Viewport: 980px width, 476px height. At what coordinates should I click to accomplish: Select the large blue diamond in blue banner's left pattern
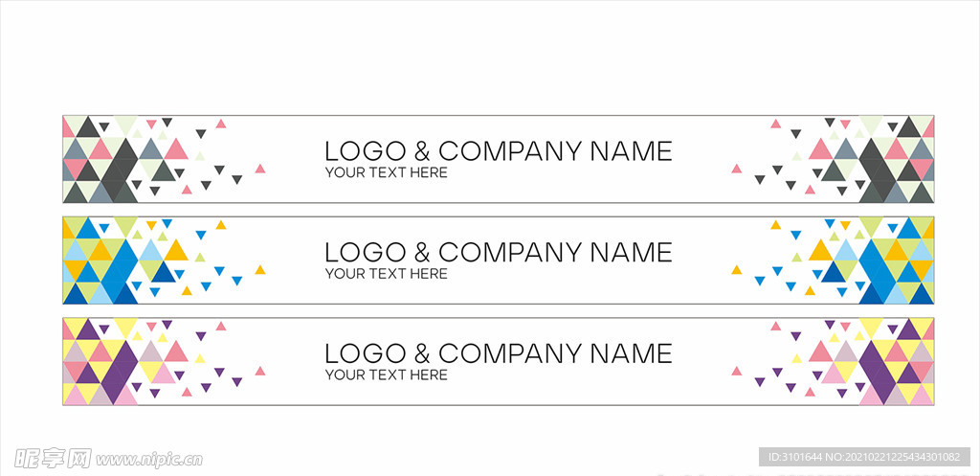tap(119, 270)
